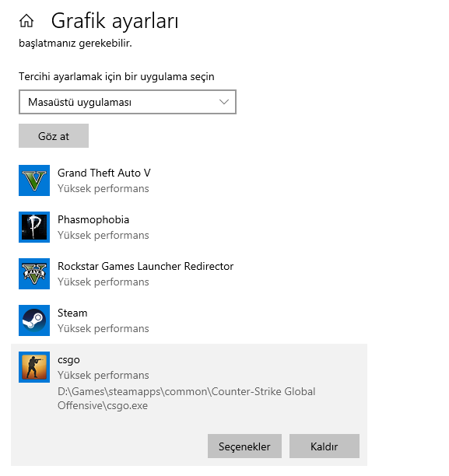
Task: Select the Steam entry name
Action: tap(72, 313)
